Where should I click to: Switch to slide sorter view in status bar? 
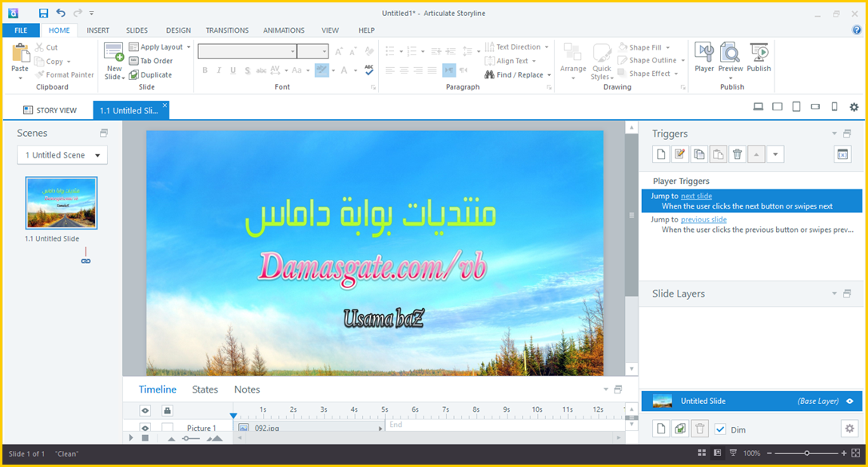pos(702,453)
